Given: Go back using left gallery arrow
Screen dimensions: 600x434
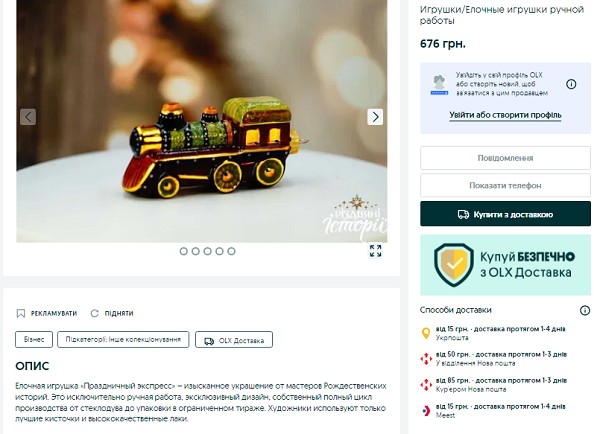Looking at the screenshot, I should (x=28, y=117).
